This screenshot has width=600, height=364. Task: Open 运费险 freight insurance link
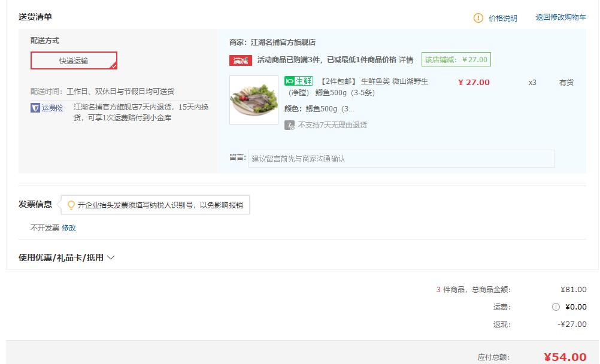coord(52,108)
